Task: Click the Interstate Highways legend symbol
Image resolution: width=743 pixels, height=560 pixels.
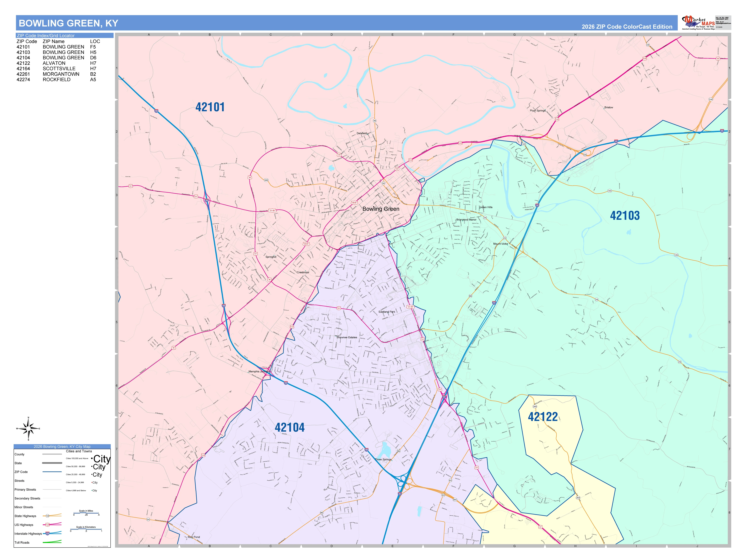Action: [52, 533]
